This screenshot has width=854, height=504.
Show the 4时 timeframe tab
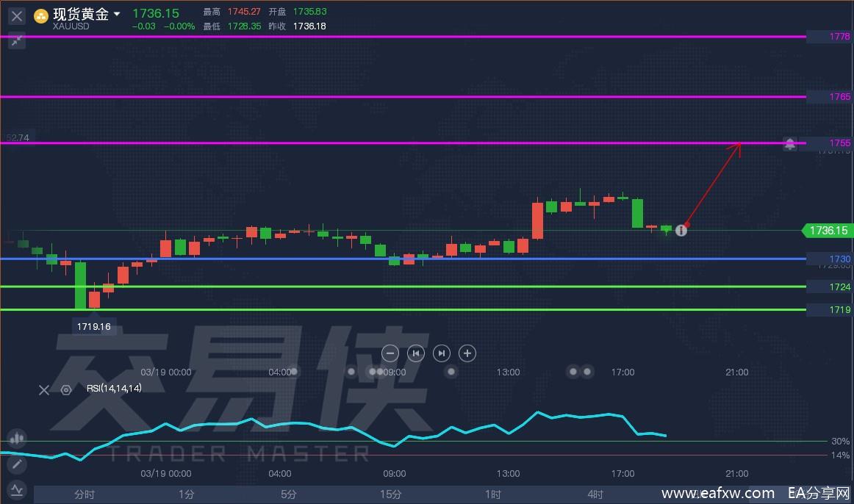pyautogui.click(x=595, y=494)
